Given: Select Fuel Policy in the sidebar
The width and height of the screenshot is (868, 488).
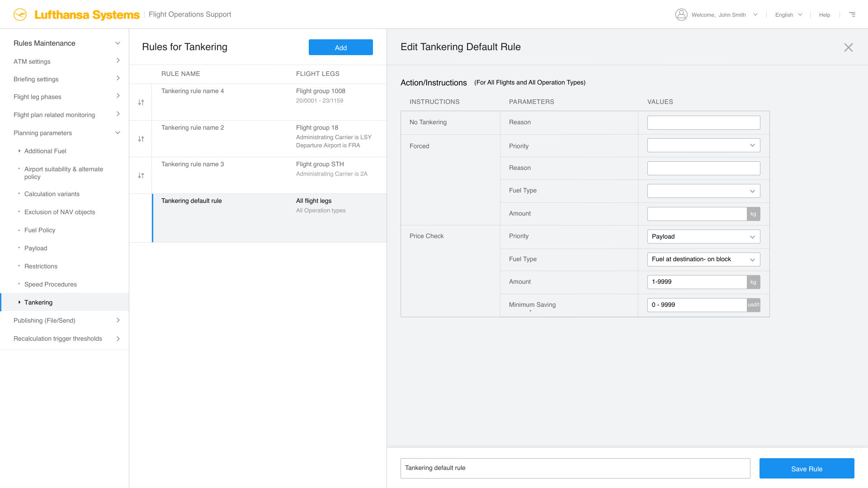Looking at the screenshot, I should pyautogui.click(x=40, y=230).
